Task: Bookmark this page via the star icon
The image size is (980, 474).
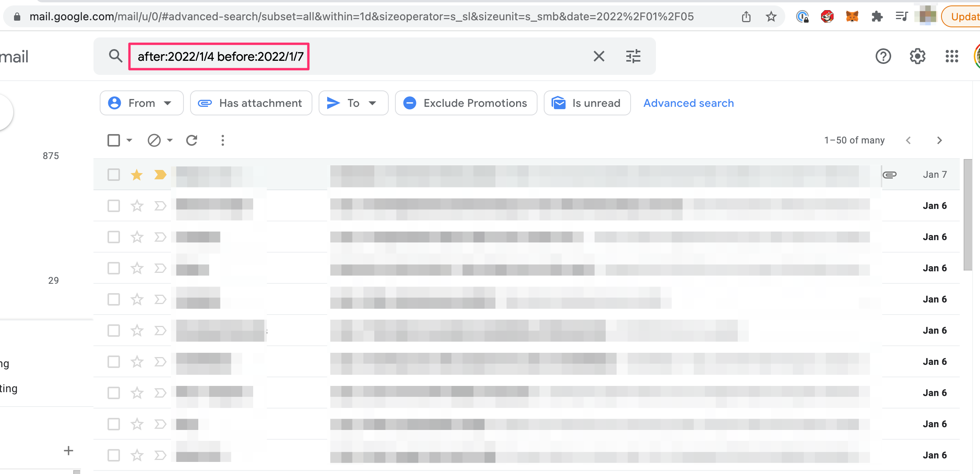Action: point(771,16)
